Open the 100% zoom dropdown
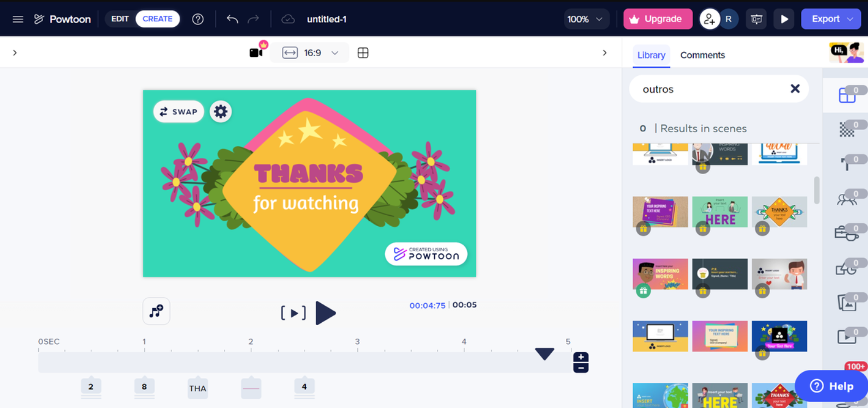 tap(585, 19)
